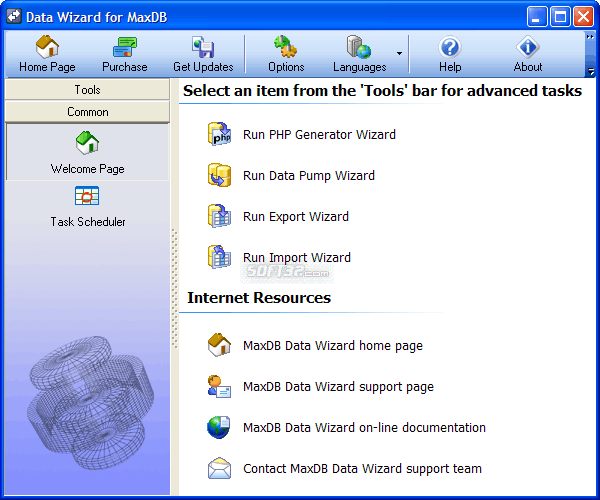The image size is (600, 500).
Task: Click the MaxDB home page house icon
Action: click(219, 345)
